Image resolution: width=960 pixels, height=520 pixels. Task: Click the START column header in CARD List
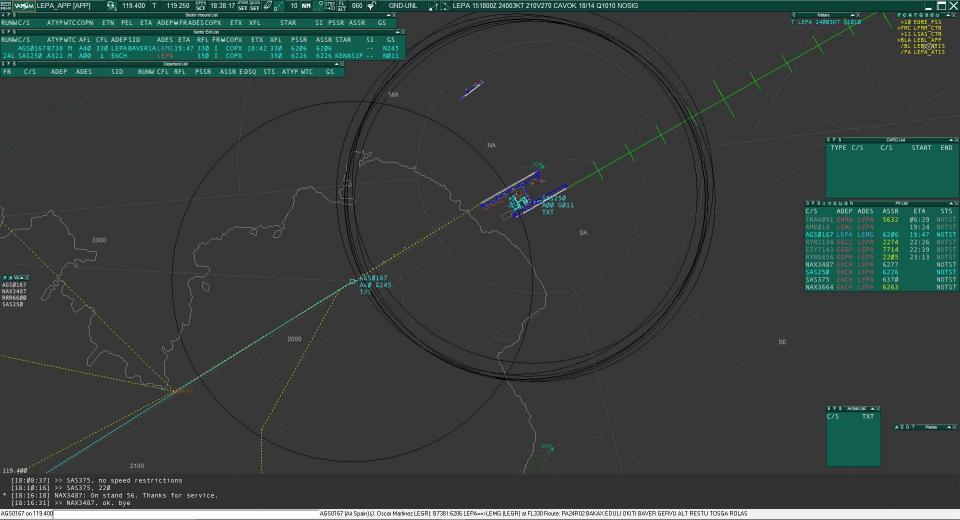click(x=921, y=148)
